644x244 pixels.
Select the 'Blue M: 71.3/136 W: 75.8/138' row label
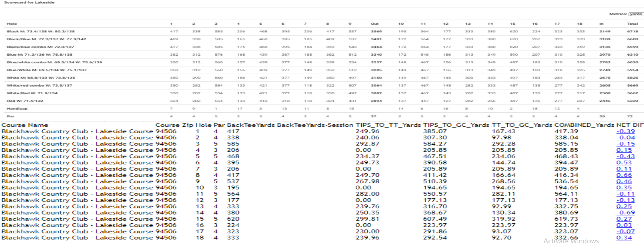click(39, 55)
